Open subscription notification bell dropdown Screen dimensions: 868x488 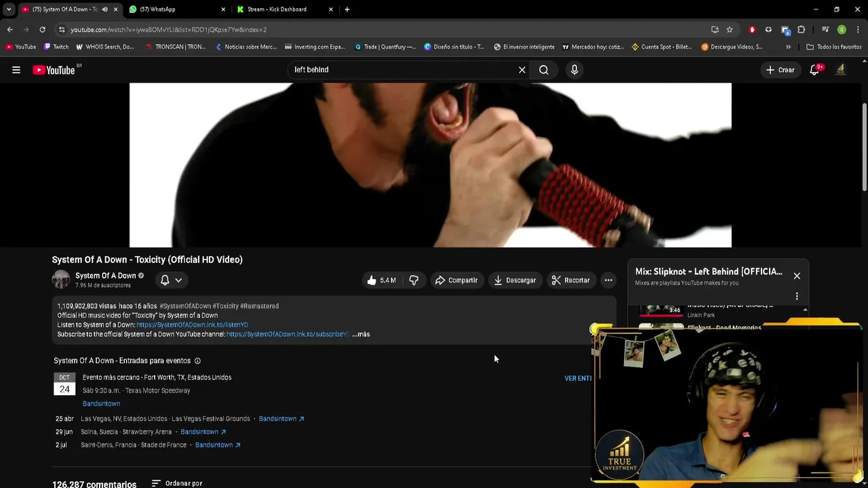[x=171, y=280]
